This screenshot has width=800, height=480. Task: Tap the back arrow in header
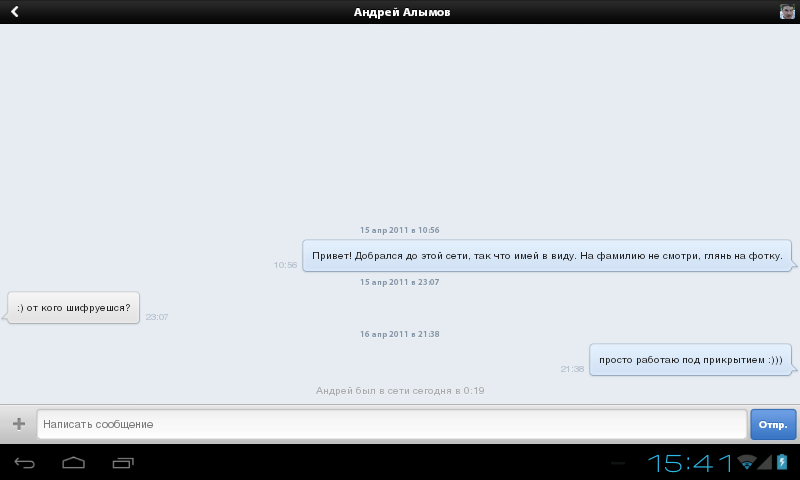15,12
